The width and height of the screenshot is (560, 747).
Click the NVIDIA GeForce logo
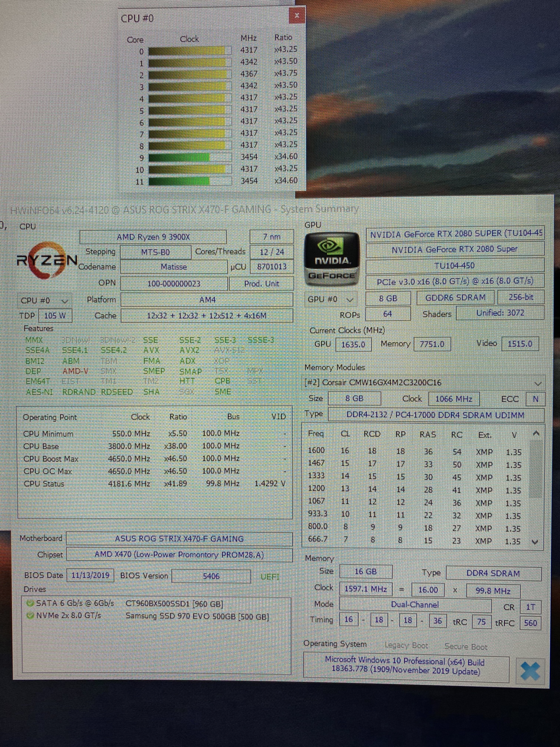coord(332,260)
